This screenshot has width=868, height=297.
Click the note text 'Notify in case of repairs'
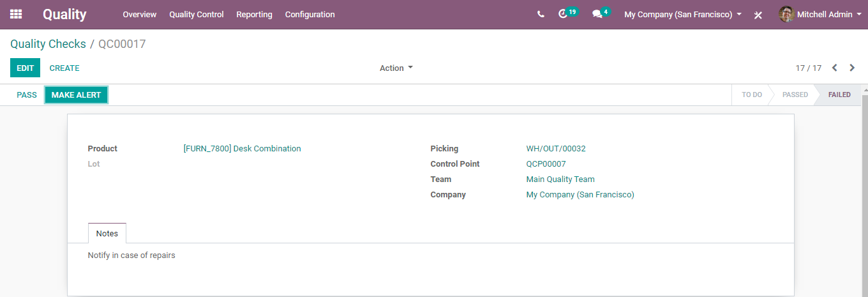pyautogui.click(x=131, y=255)
